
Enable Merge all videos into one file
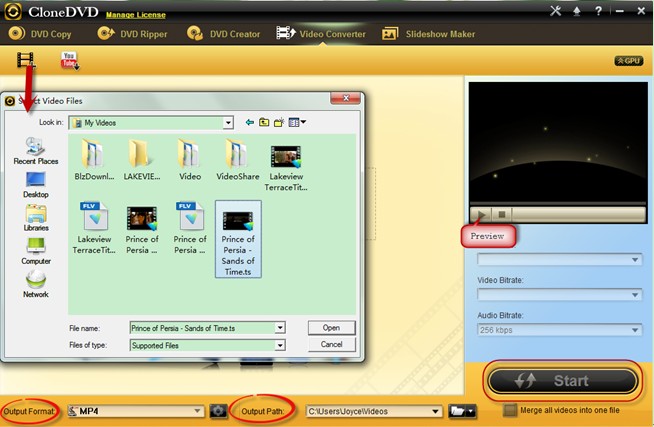click(x=510, y=410)
